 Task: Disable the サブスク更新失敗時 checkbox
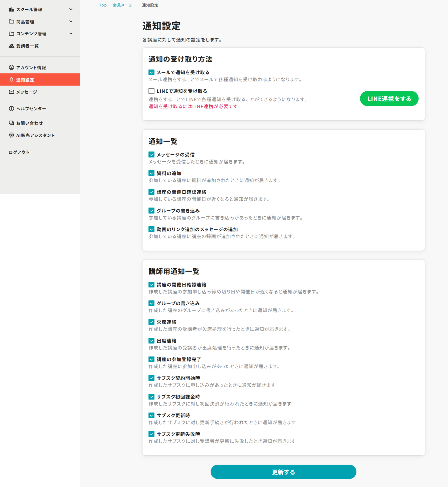click(151, 434)
